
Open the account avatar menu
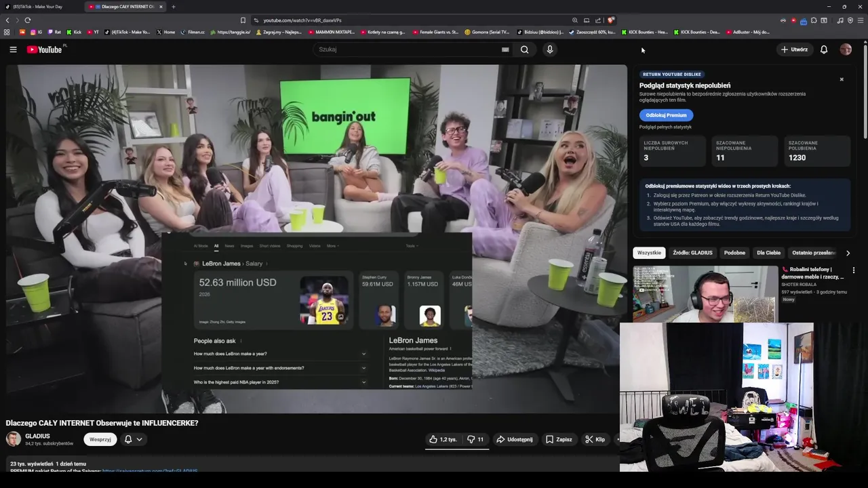(x=846, y=49)
